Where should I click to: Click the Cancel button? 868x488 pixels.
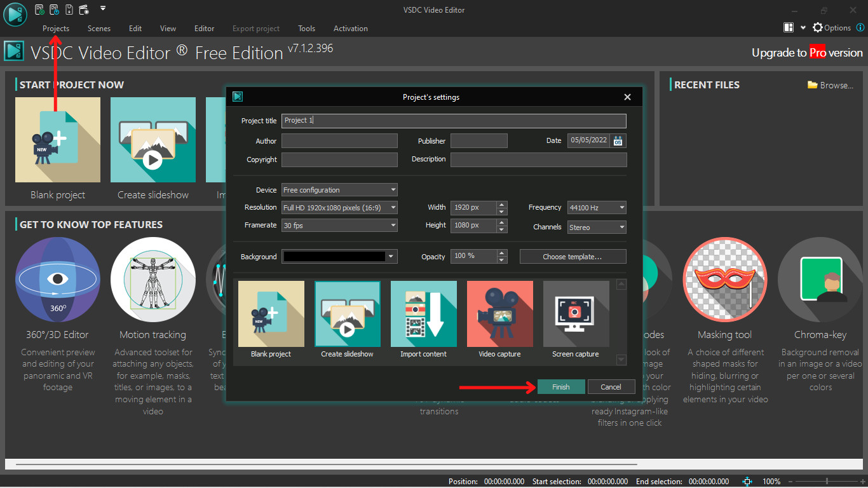(611, 387)
